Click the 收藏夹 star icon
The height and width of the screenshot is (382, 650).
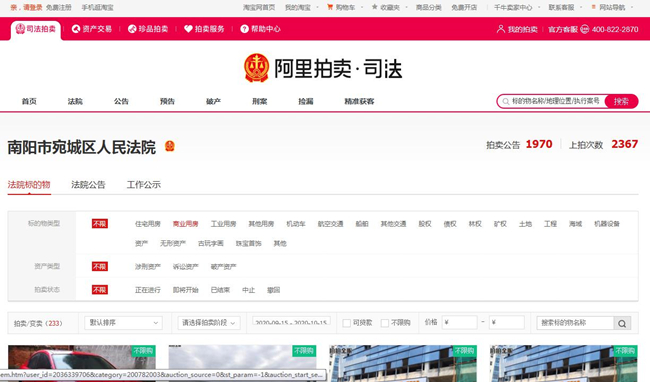pos(375,7)
